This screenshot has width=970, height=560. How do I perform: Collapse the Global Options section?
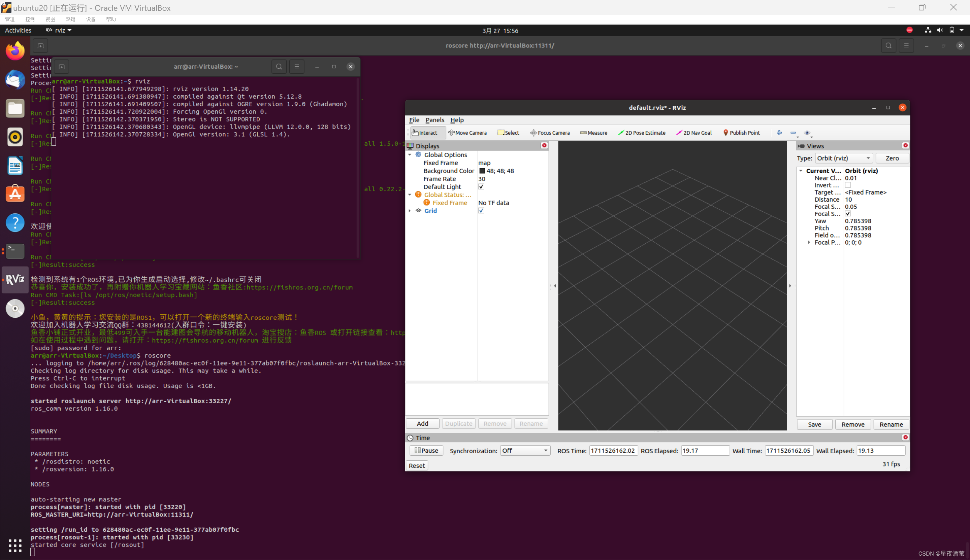[x=410, y=154]
